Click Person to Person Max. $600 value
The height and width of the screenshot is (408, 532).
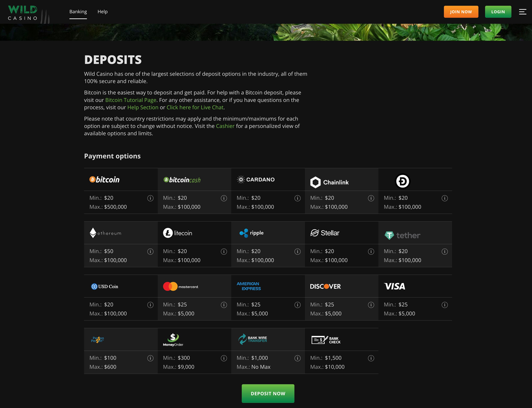(110, 367)
